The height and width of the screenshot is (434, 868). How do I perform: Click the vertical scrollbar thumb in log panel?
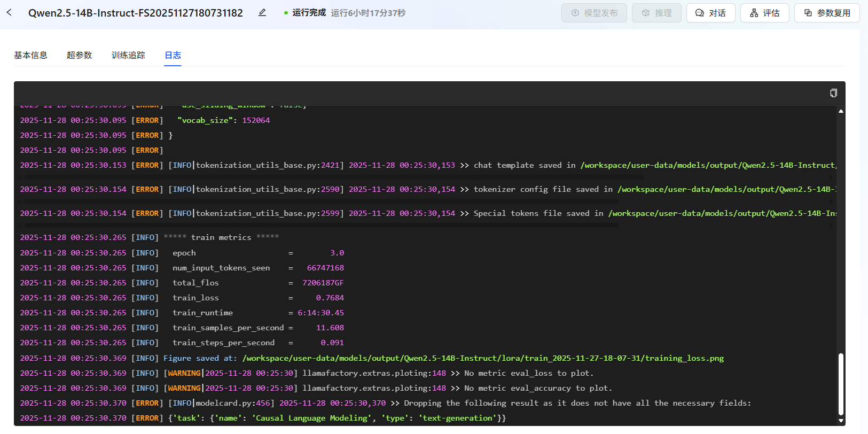click(841, 384)
